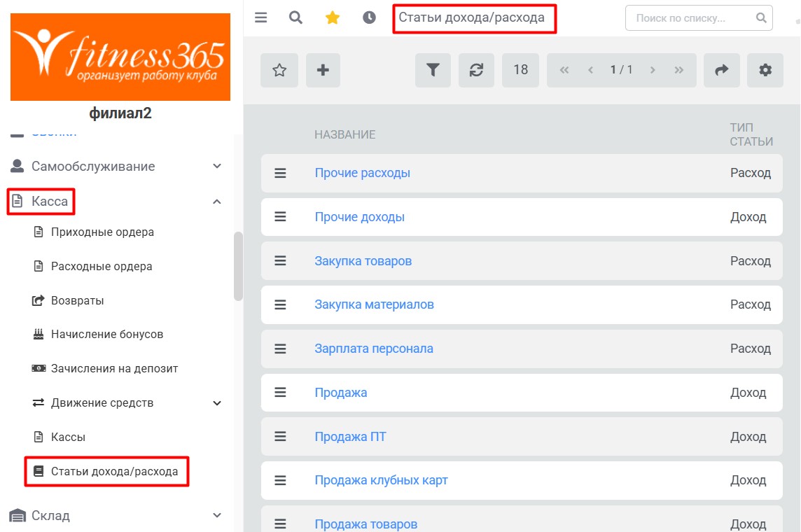Expand 'Движение средств' submenu chevron

coord(217,403)
